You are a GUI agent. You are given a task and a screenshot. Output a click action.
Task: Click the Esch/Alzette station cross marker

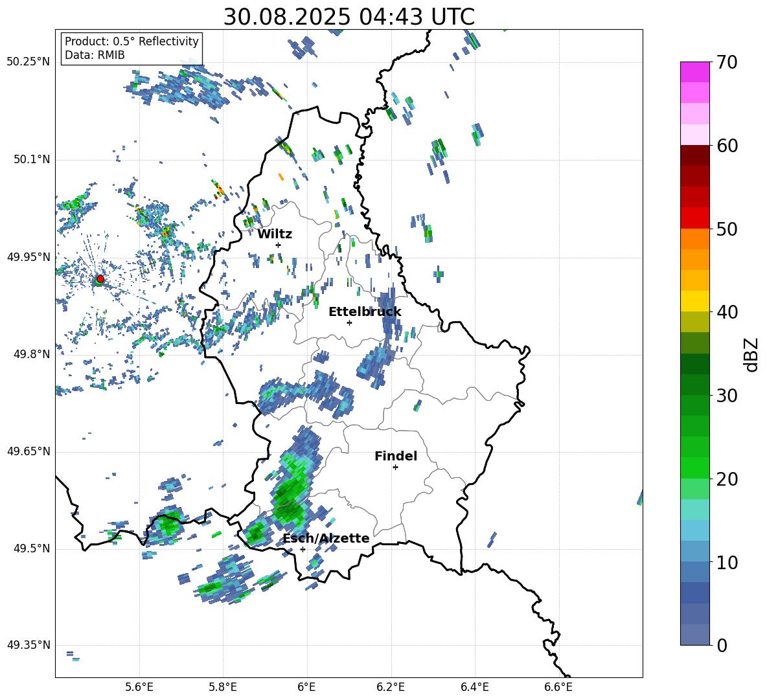pyautogui.click(x=303, y=549)
